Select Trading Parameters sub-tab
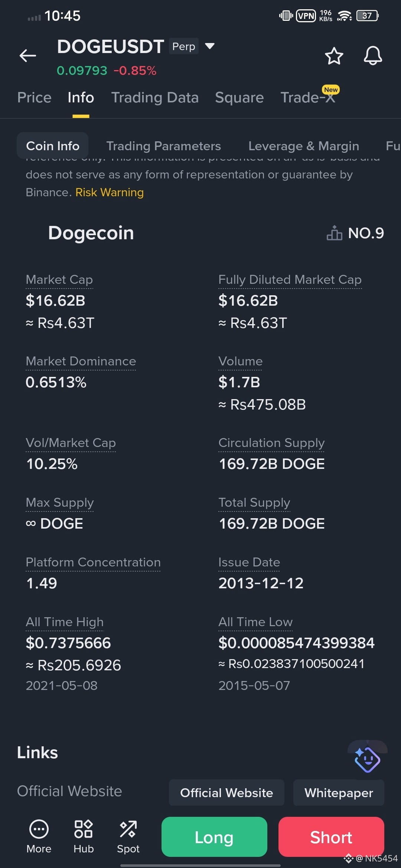Screen dimensions: 401x868 [163, 146]
